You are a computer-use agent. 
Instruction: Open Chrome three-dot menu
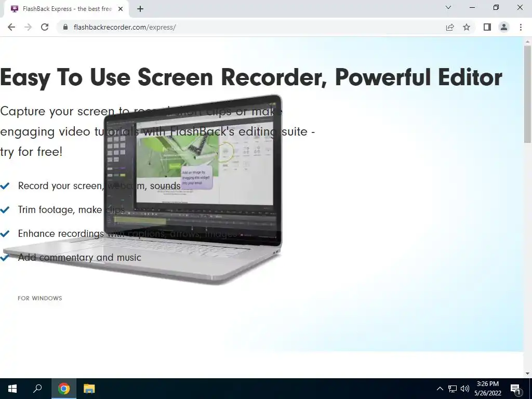(521, 27)
